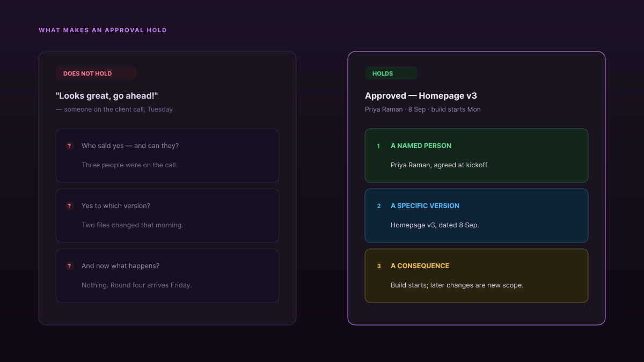This screenshot has height=362, width=644.
Task: Click the question mark icon beside "And now what happens?"
Action: point(69,266)
